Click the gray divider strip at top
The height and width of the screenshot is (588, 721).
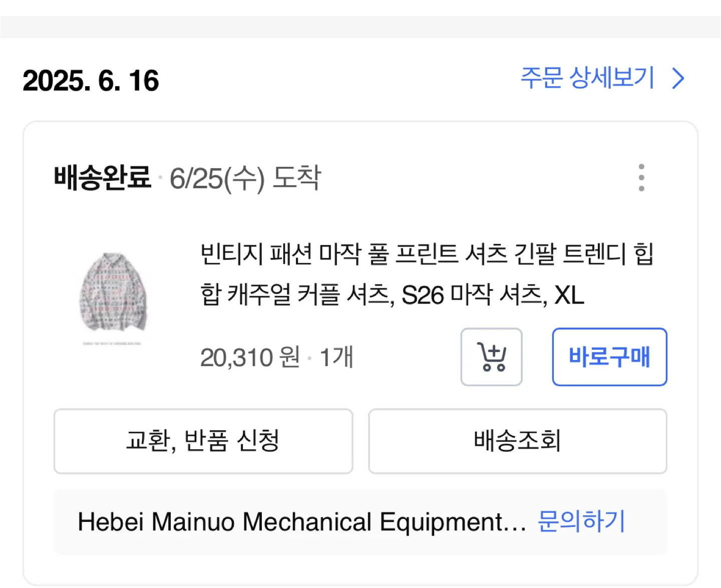[x=360, y=27]
